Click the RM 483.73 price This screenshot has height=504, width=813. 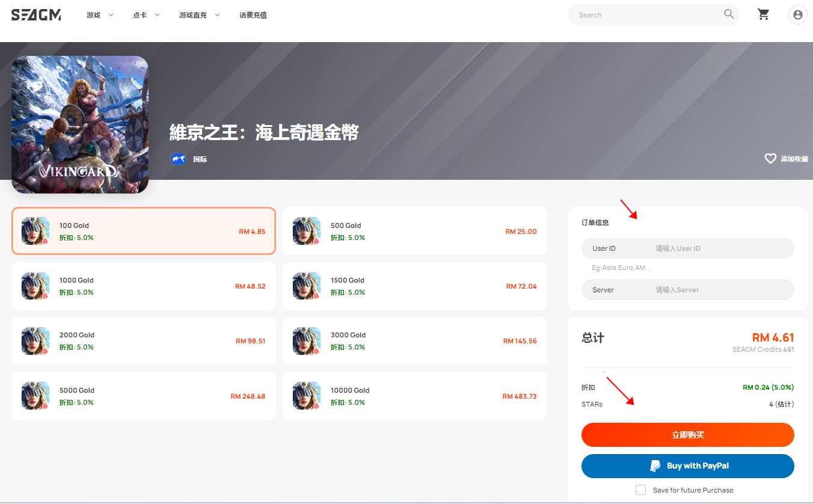520,396
